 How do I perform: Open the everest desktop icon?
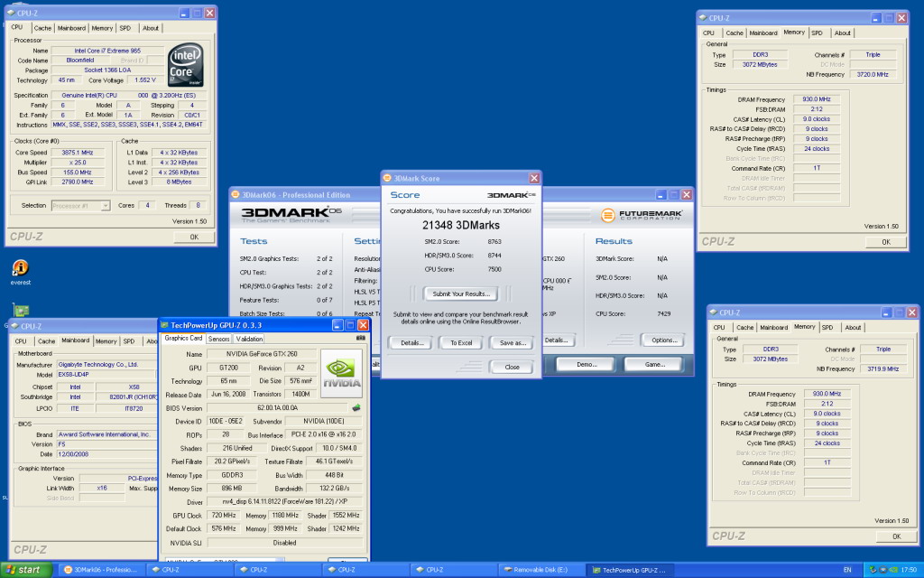pyautogui.click(x=20, y=273)
